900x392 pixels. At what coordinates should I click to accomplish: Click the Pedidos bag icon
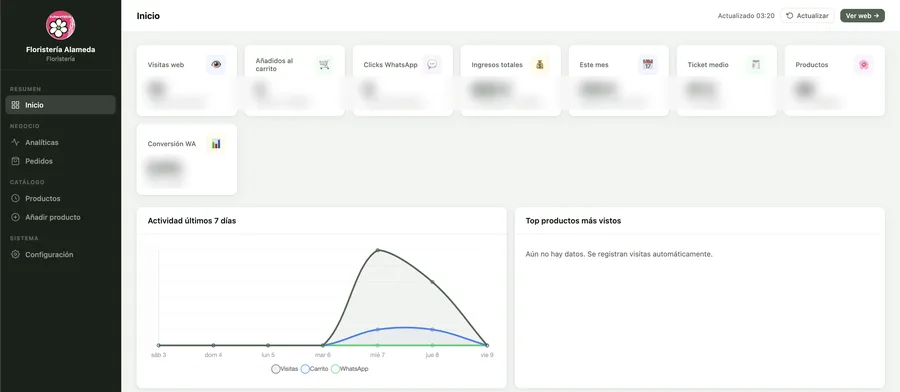click(x=15, y=161)
